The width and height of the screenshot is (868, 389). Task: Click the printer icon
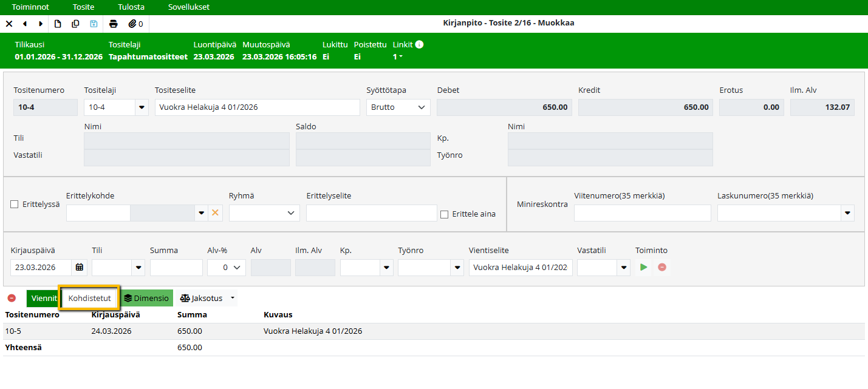tap(113, 24)
